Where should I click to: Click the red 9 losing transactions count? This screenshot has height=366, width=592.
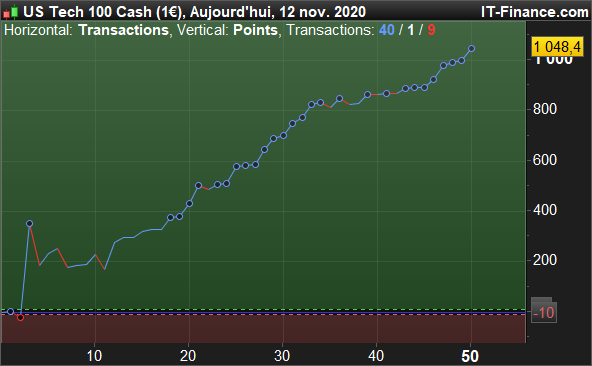(431, 30)
